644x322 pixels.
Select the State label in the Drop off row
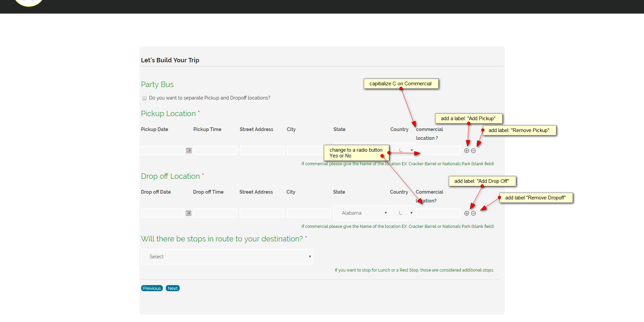coord(339,192)
